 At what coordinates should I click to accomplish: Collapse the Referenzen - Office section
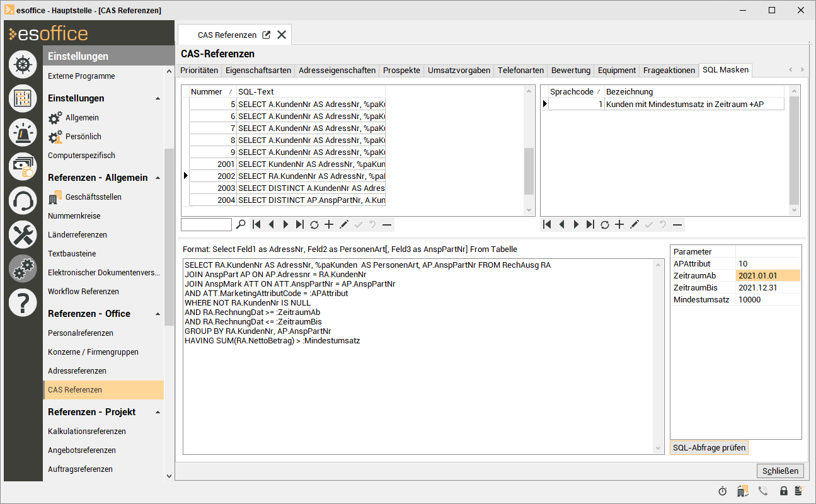158,314
